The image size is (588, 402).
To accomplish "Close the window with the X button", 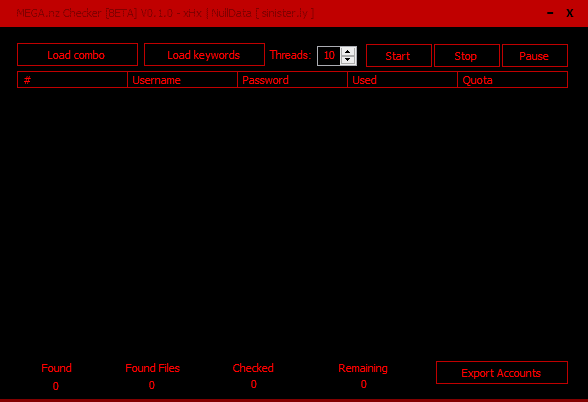I will coord(570,13).
